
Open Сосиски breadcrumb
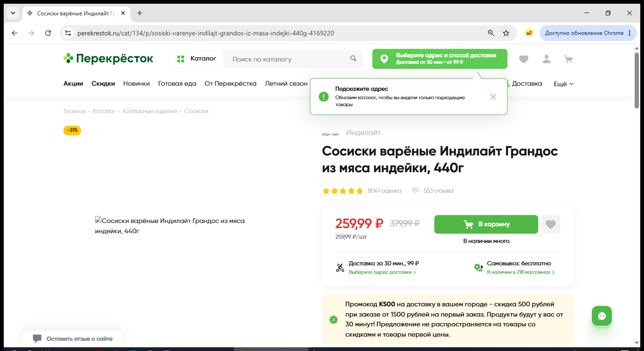[196, 111]
